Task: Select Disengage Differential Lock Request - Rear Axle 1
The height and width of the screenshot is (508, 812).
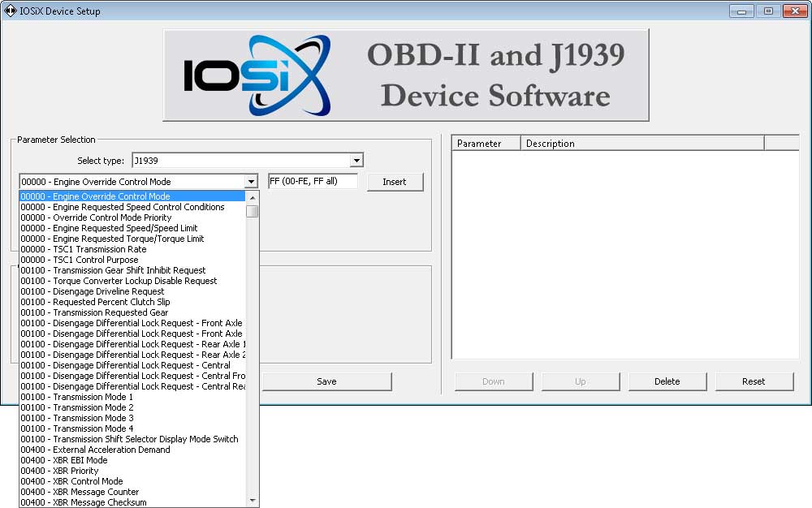Action: click(132, 344)
